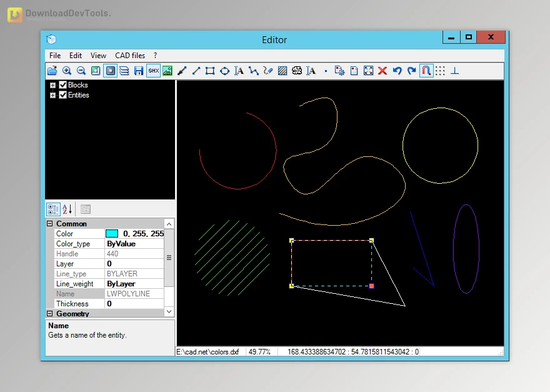Open the File menu
The height and width of the screenshot is (392, 550).
(x=55, y=56)
